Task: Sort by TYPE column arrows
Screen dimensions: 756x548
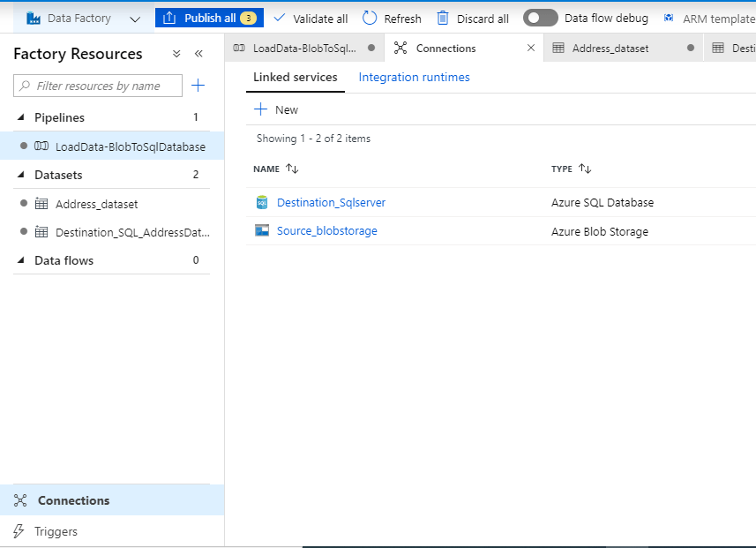Action: 585,169
